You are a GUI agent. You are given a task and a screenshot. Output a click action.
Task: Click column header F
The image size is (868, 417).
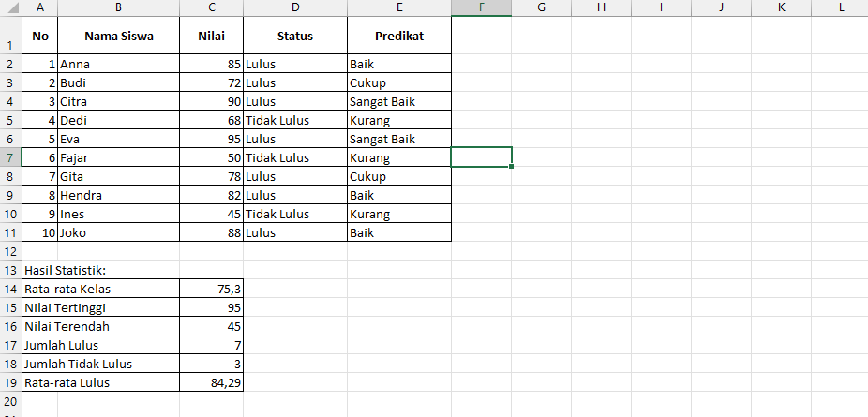481,7
